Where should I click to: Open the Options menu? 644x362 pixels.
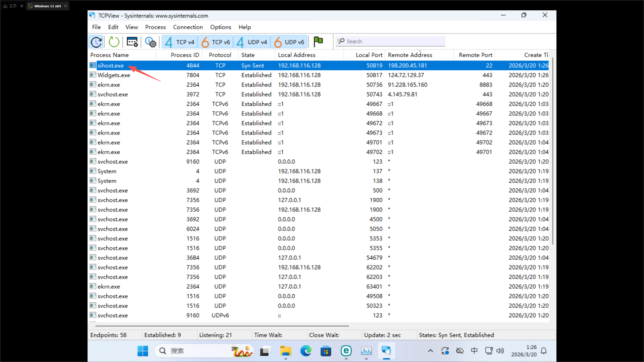220,27
